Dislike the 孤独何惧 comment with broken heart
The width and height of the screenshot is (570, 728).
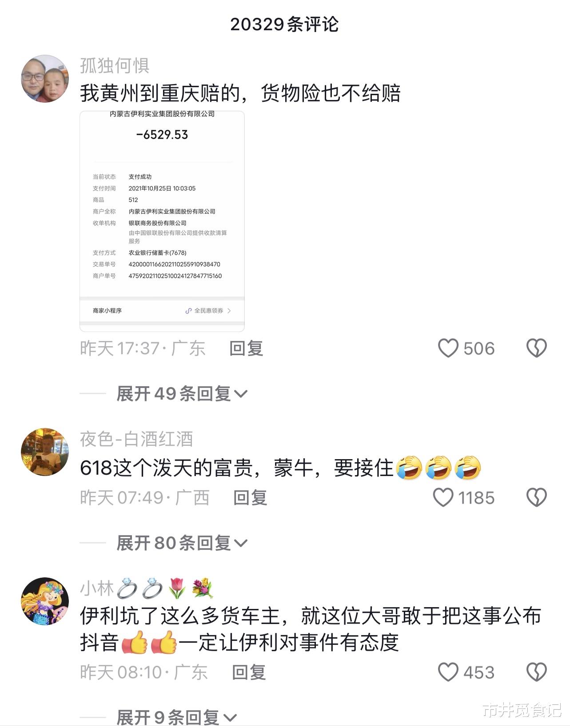click(537, 348)
